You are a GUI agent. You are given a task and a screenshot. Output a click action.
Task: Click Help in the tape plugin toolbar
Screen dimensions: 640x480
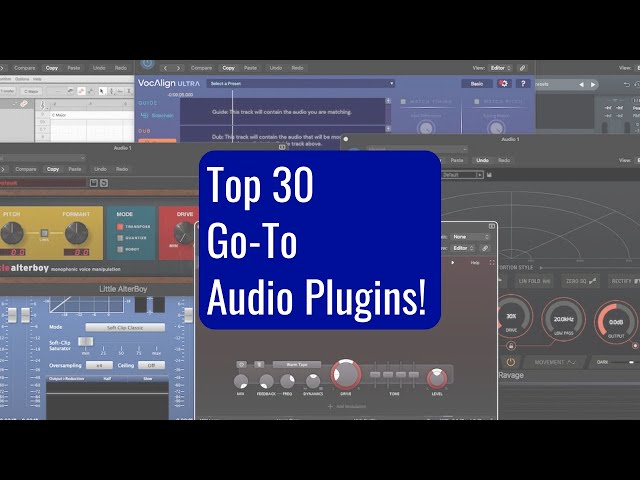tap(475, 262)
